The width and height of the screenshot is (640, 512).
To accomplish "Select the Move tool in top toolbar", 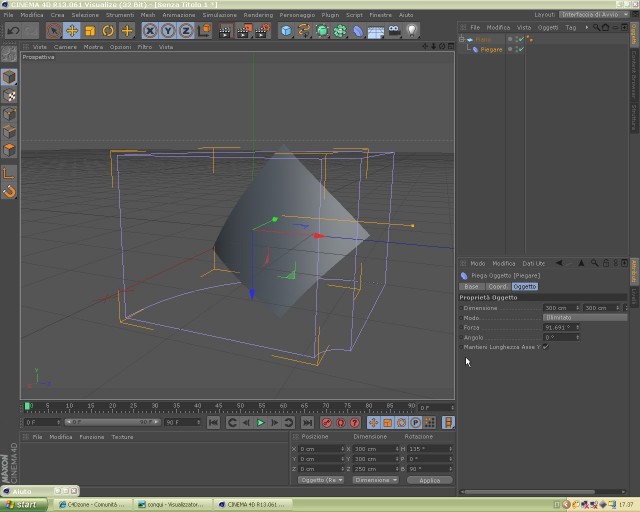I will pyautogui.click(x=72, y=31).
